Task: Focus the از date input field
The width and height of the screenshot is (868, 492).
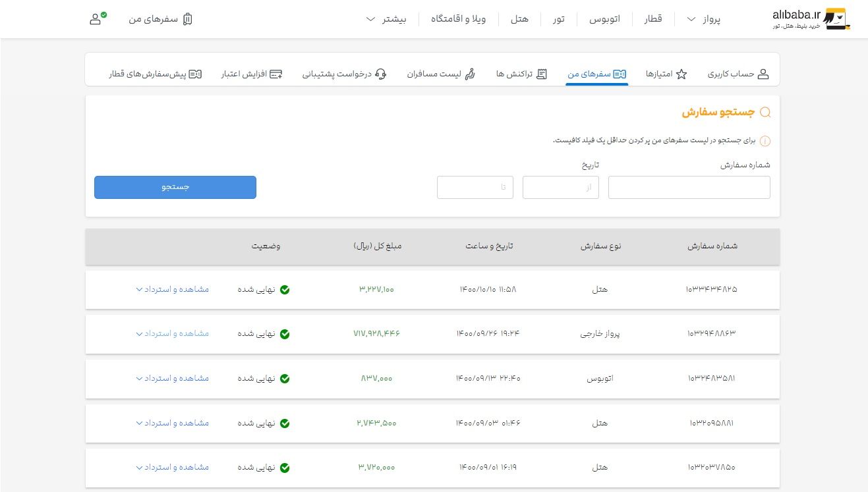Action: point(561,187)
